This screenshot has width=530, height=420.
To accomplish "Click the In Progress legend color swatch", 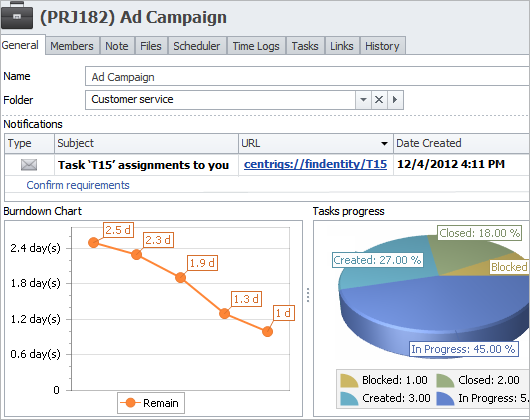I will click(445, 398).
